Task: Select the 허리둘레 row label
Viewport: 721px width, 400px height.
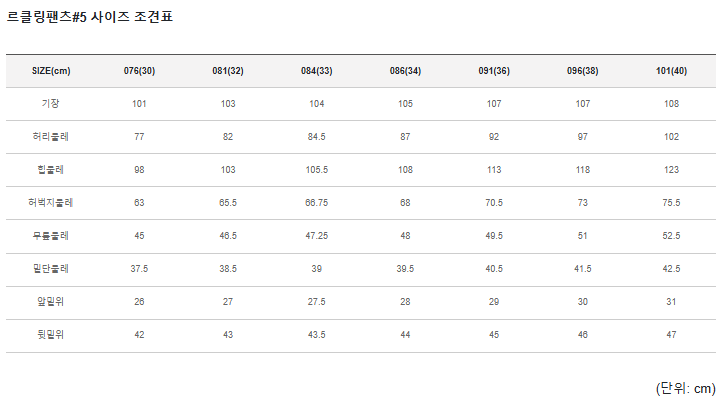Action: [51, 137]
